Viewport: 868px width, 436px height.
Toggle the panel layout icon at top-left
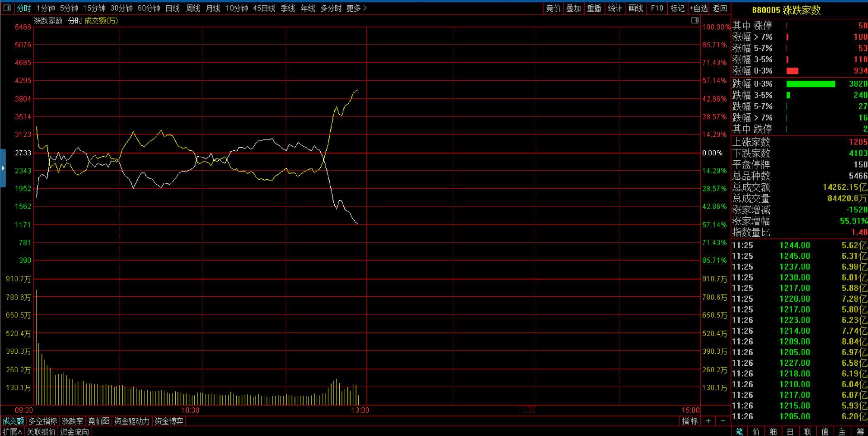[x=7, y=8]
